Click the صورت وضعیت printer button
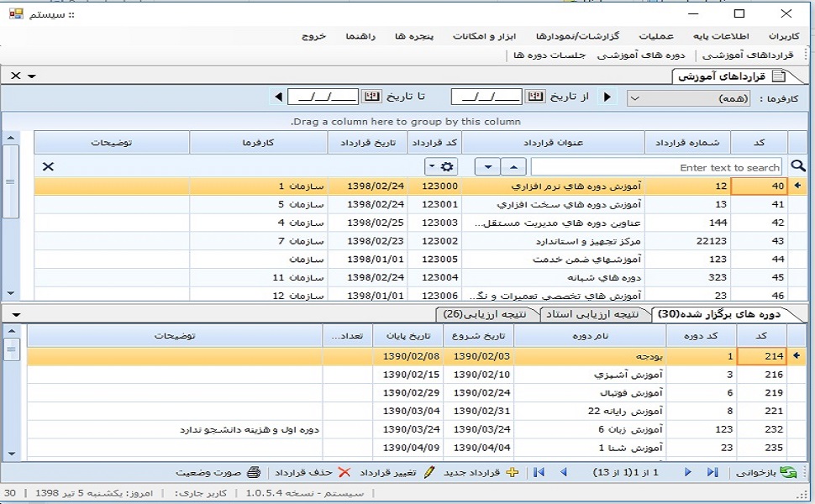The image size is (815, 504). (218, 472)
